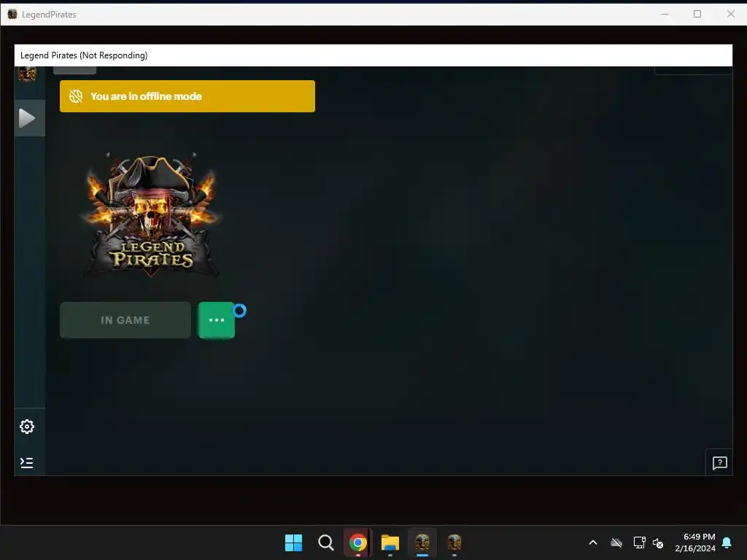
Task: Switch to Google Chrome in the taskbar
Action: [x=357, y=542]
